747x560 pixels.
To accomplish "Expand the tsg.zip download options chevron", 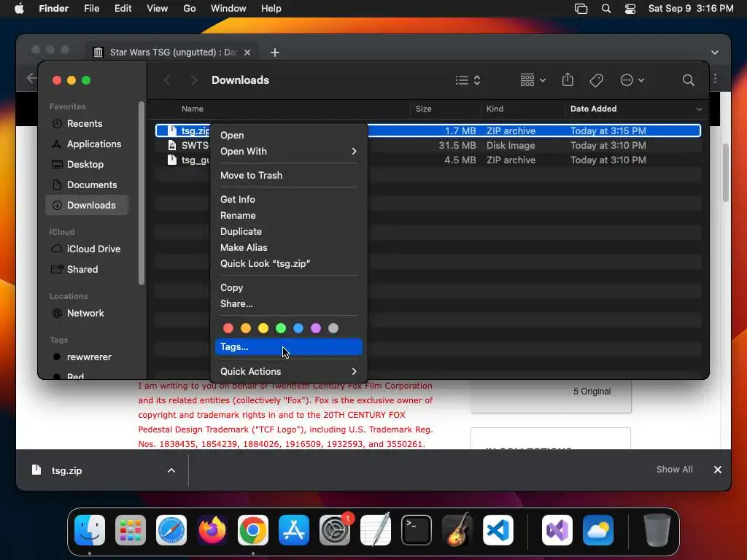I will [171, 470].
